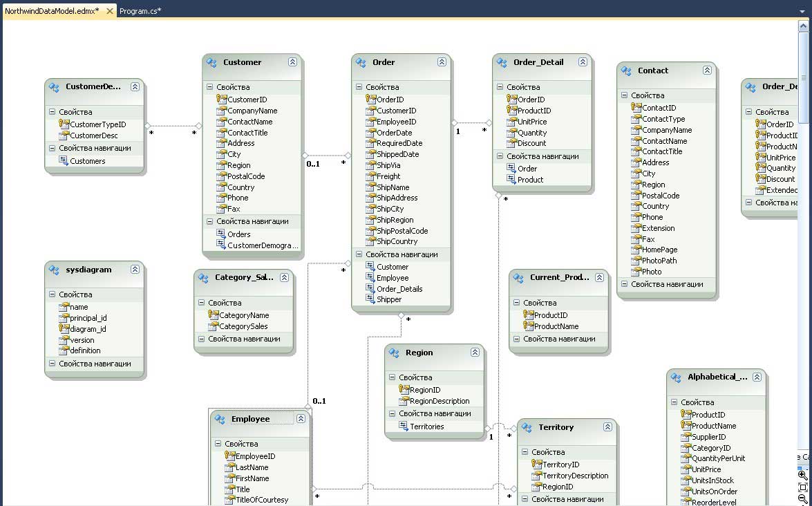The height and width of the screenshot is (506, 812).
Task: Close the NorthwindDataModel.edmx tab
Action: coord(109,11)
